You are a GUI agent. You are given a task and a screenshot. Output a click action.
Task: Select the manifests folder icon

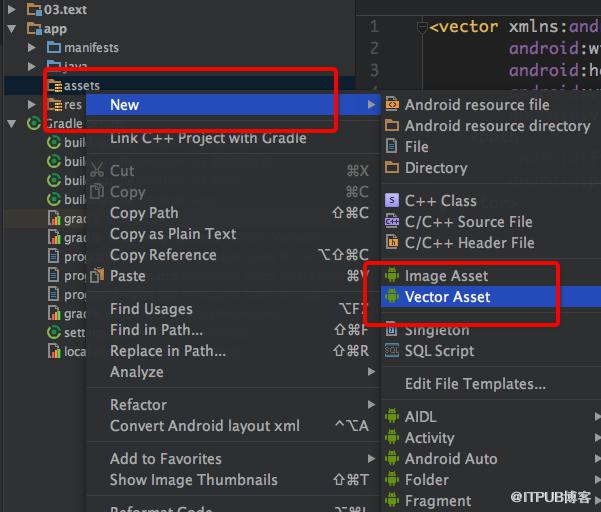coord(54,47)
